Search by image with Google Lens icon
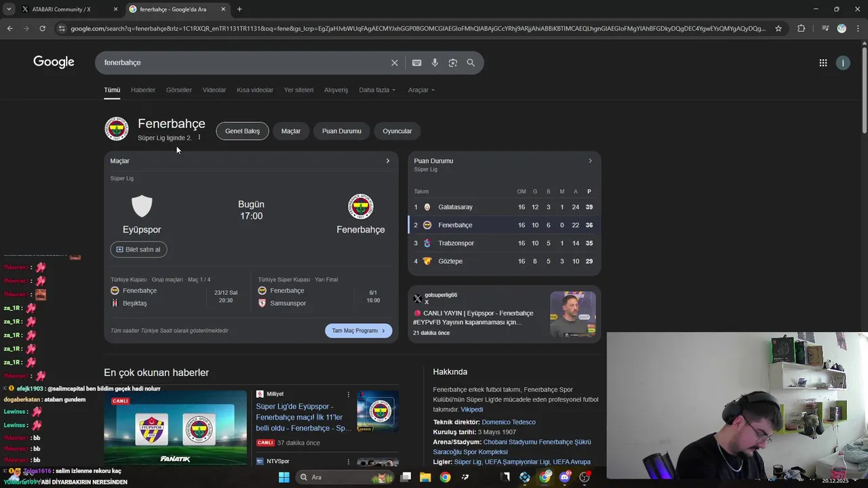 click(452, 62)
